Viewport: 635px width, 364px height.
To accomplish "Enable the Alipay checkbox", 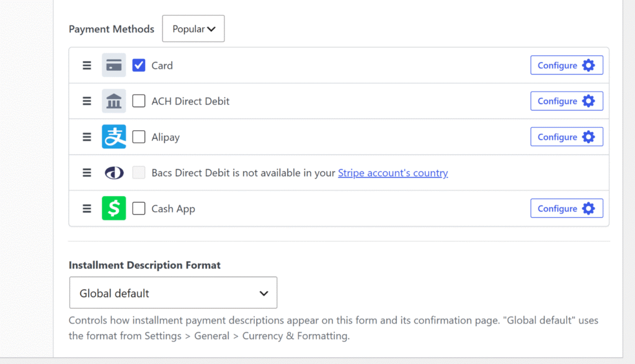I will point(138,137).
